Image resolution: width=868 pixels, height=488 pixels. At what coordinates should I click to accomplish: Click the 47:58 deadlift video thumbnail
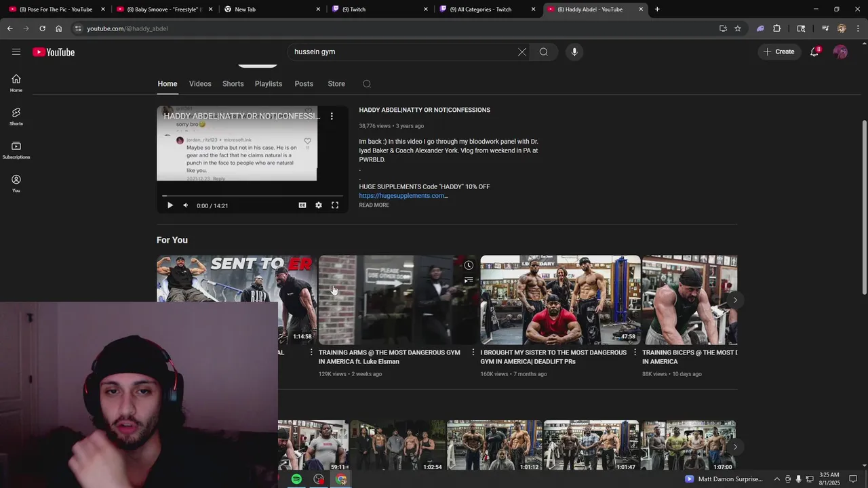coord(560,300)
